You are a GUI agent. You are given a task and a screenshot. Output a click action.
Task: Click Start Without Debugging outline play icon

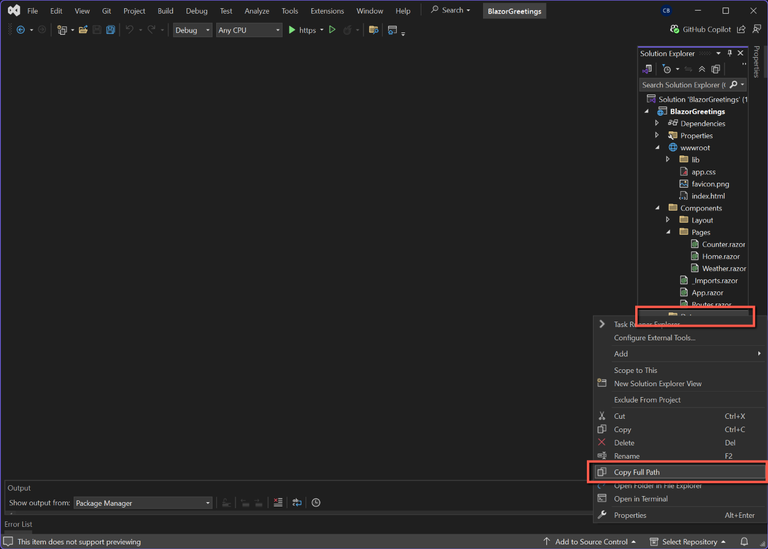332,30
